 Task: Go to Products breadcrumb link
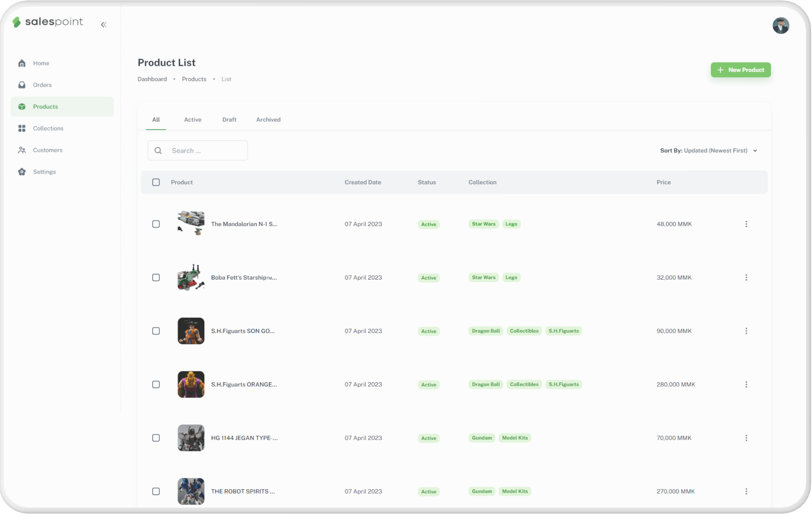tap(194, 79)
